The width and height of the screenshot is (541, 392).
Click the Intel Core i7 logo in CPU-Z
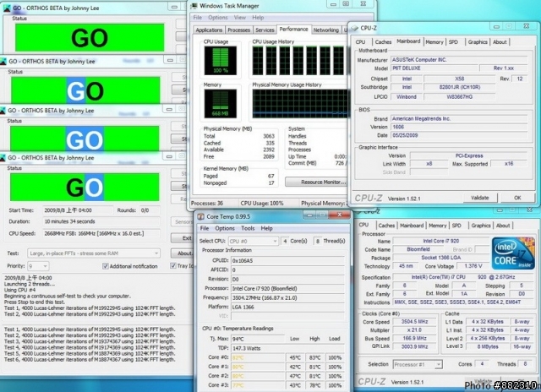click(x=513, y=253)
